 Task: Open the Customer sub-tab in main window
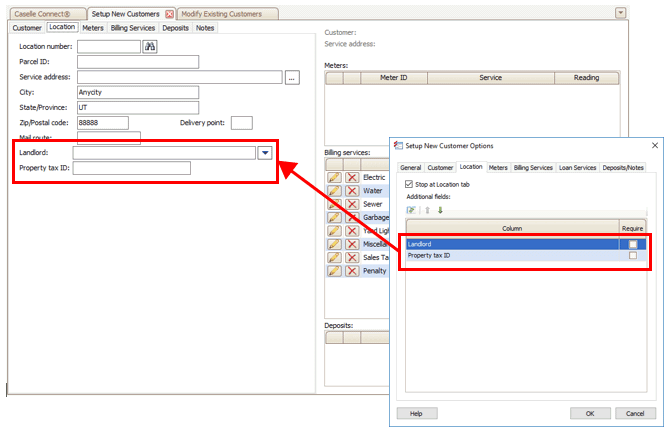coord(27,28)
